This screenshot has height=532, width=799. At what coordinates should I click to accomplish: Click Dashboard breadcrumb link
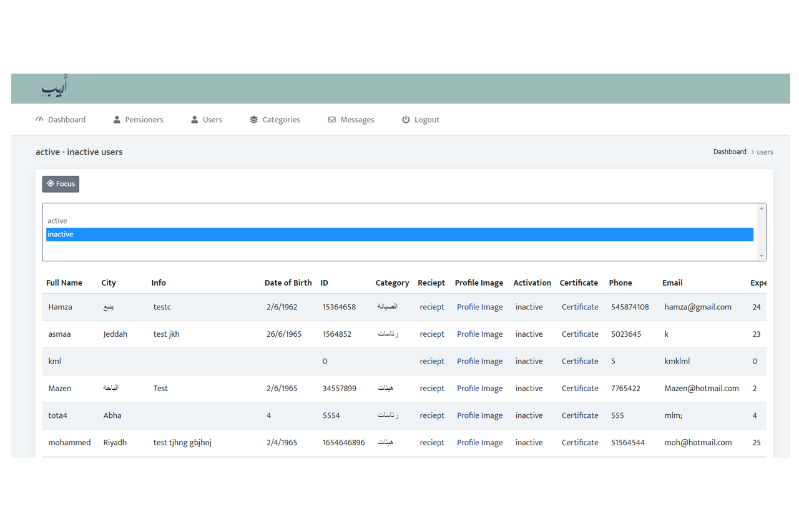pos(730,152)
